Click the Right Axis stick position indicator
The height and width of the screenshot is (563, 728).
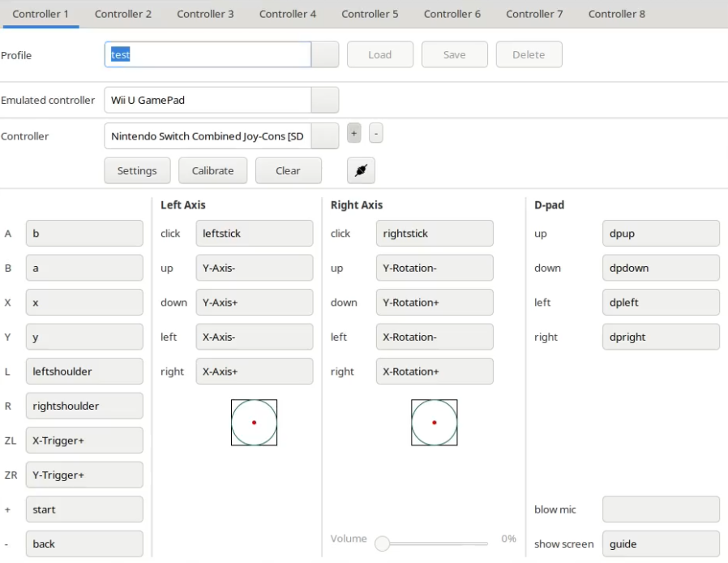coord(434,422)
